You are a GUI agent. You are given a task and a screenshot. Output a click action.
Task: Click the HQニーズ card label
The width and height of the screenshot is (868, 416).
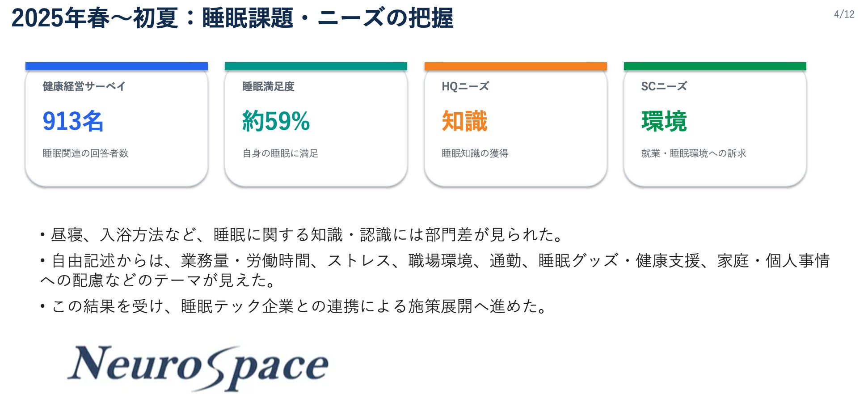click(x=465, y=86)
